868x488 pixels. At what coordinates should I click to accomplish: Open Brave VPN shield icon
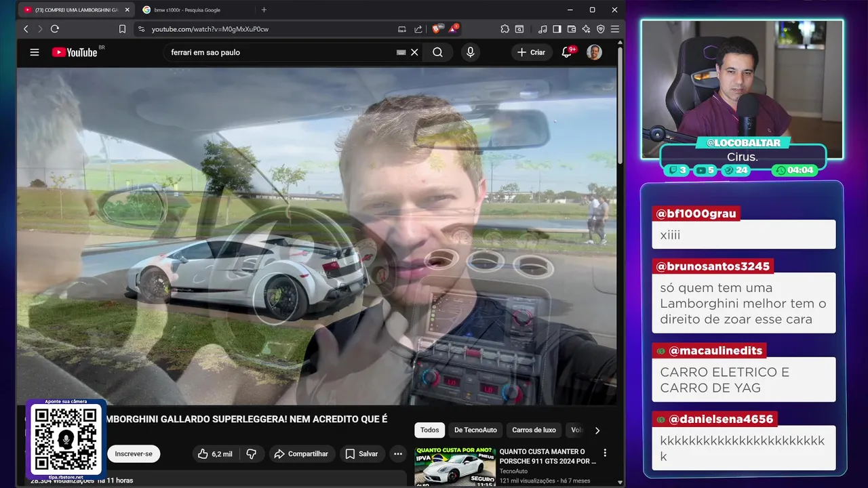click(x=600, y=29)
